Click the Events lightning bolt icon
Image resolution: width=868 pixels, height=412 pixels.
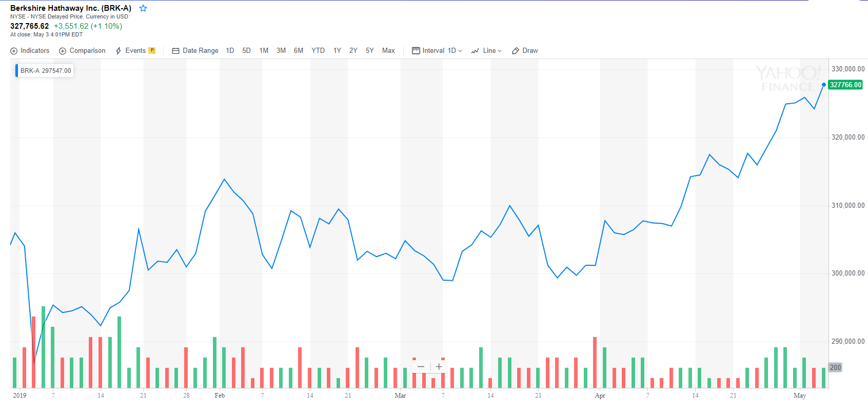point(119,51)
